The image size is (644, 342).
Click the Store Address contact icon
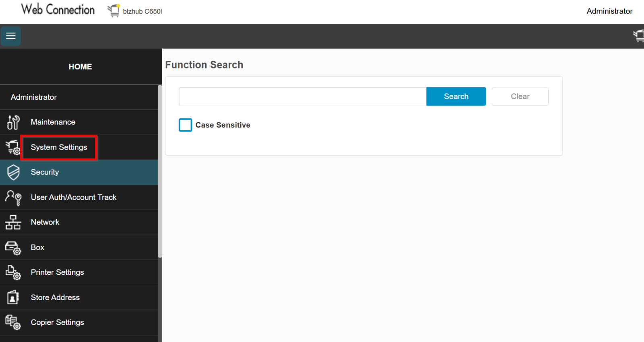[13, 298]
